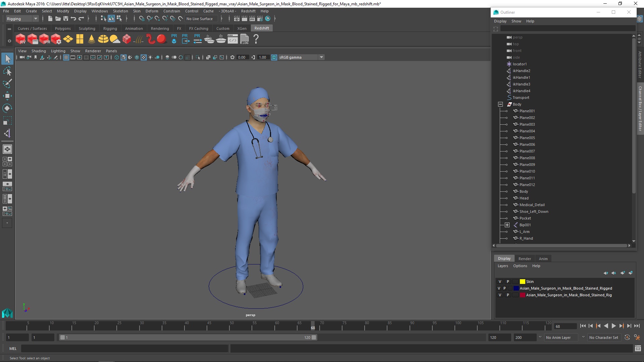Choose the Paint Selection tool

7,83
